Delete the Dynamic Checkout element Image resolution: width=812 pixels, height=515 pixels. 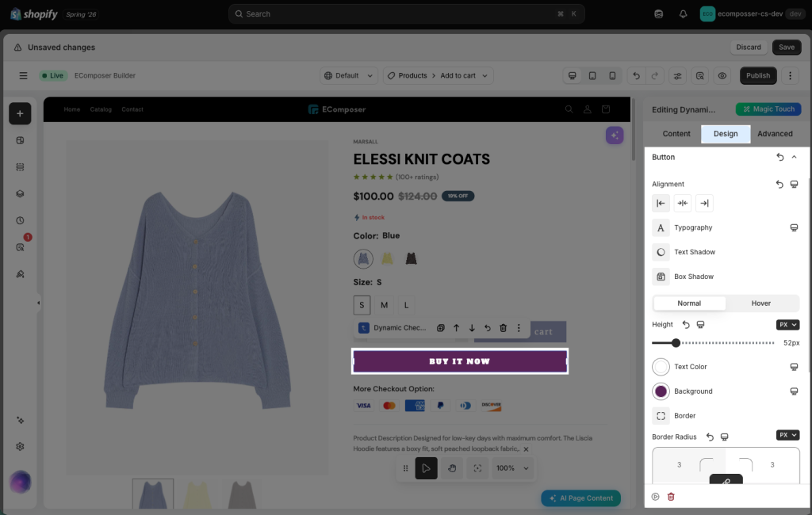point(503,328)
